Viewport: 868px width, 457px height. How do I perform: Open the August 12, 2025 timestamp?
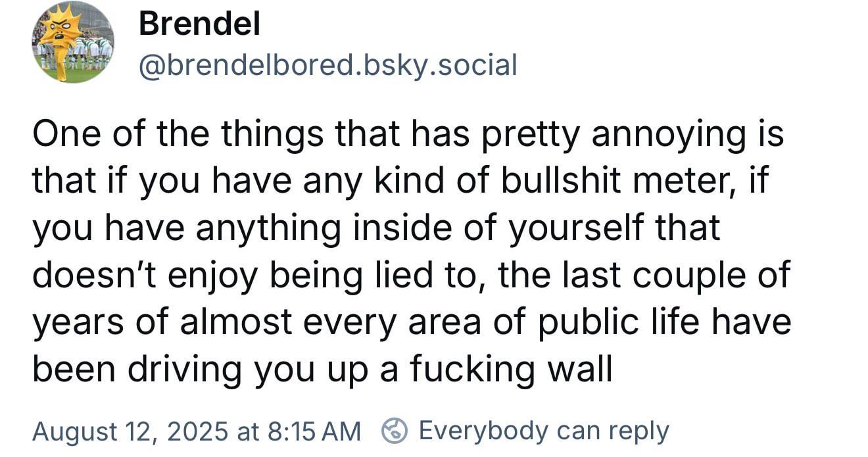pyautogui.click(x=197, y=431)
